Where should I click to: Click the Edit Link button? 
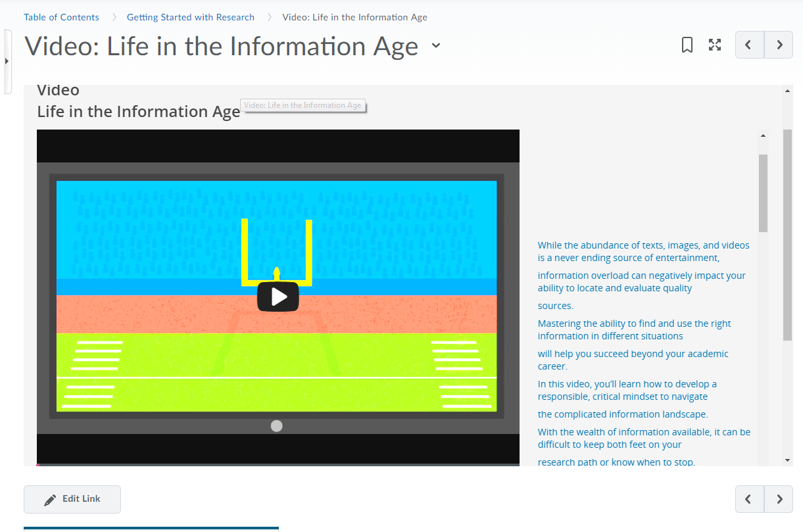tap(72, 499)
